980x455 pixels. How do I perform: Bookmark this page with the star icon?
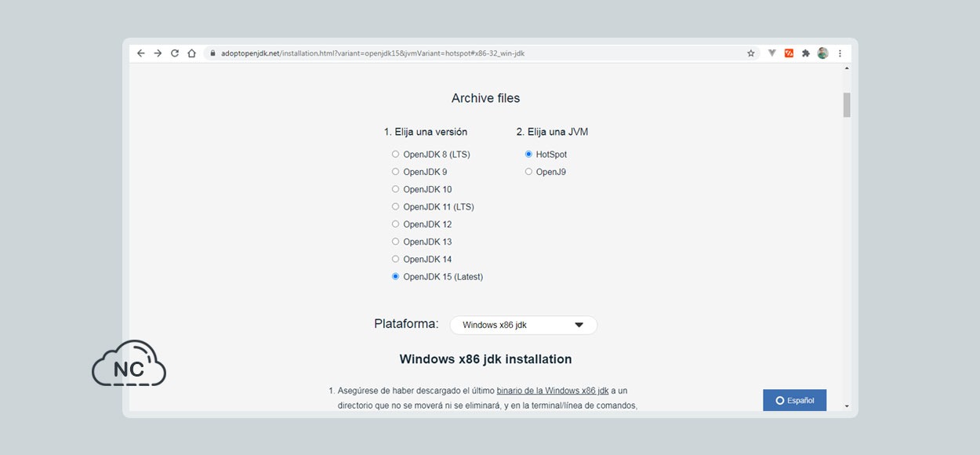(750, 53)
